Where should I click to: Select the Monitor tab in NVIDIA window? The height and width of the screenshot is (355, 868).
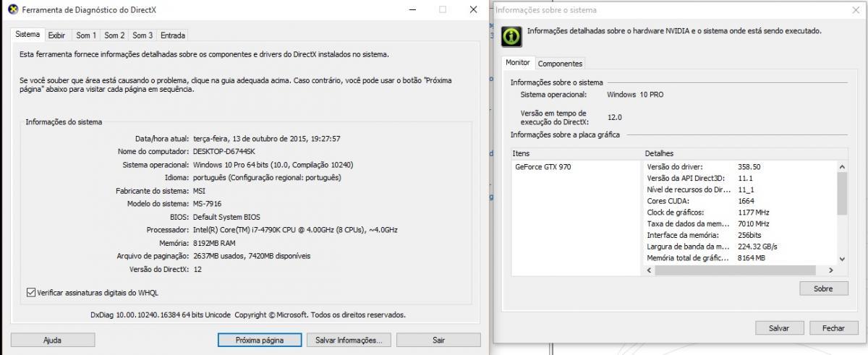518,63
